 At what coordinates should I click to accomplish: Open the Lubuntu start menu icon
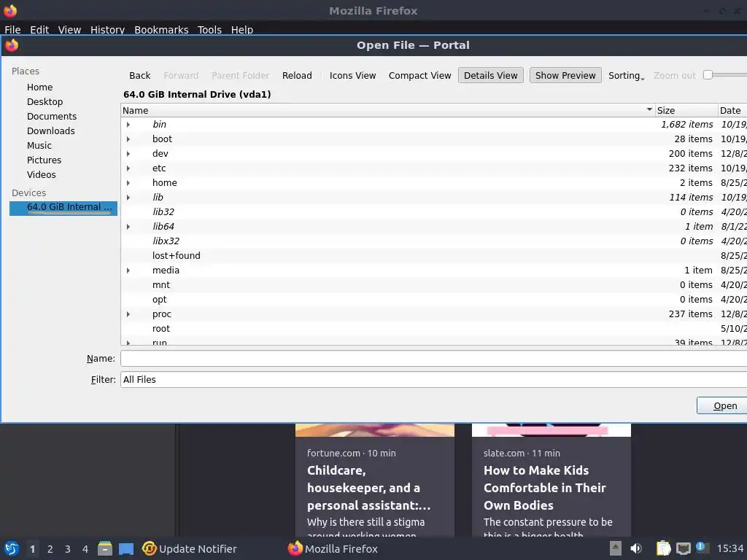pos(12,548)
